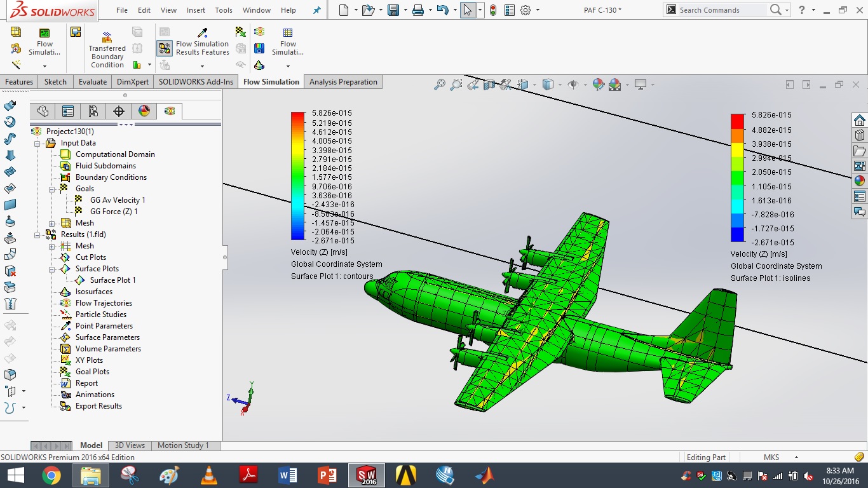Open the FeatureManager design tree tab icon
Screen dimensions: 868x488
(x=43, y=111)
